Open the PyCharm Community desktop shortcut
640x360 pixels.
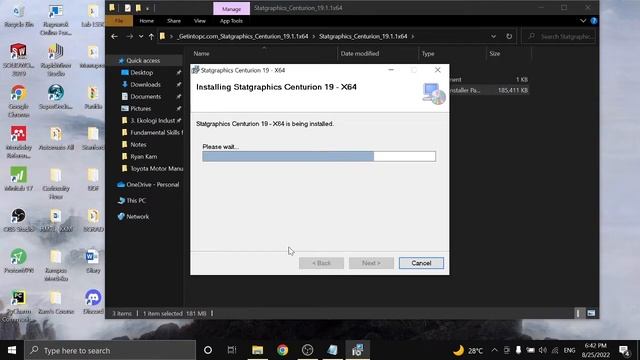18,306
